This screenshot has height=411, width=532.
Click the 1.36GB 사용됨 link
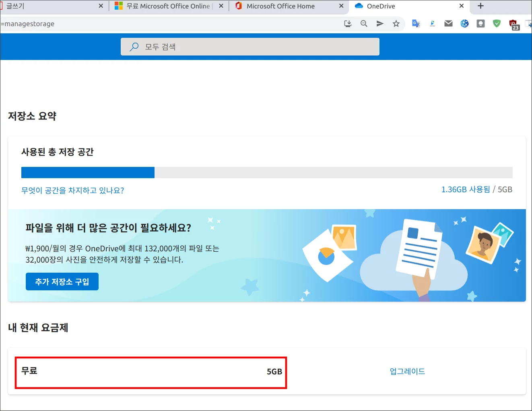point(466,189)
